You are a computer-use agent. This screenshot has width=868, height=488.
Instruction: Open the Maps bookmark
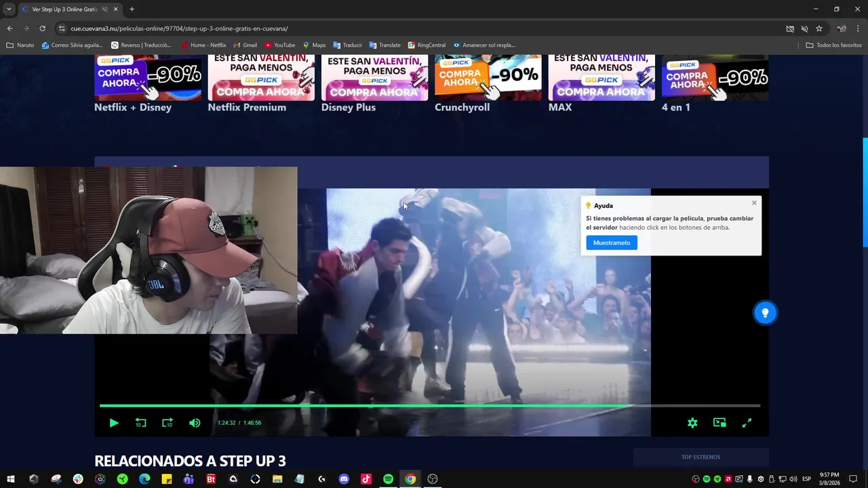[314, 45]
